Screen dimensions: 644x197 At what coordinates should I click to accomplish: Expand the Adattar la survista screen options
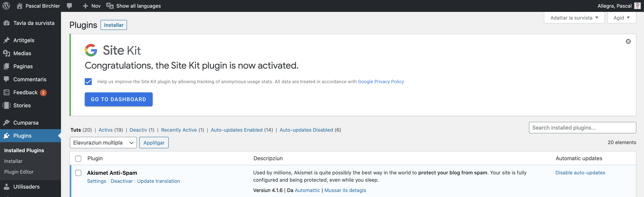574,18
